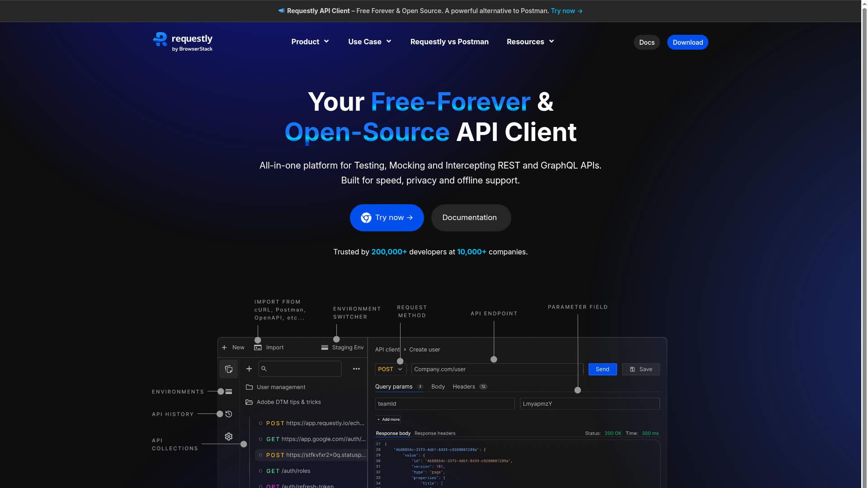The image size is (868, 488).
Task: Click the LmyapmzY value field
Action: coord(590,404)
